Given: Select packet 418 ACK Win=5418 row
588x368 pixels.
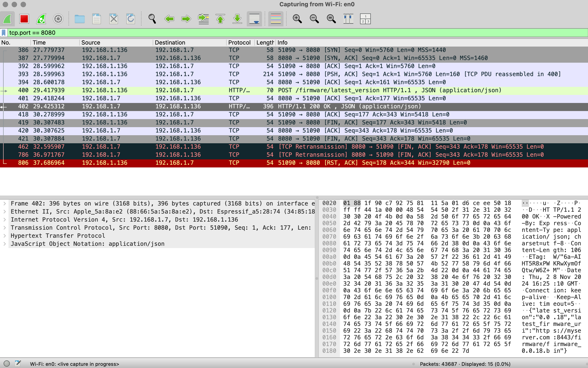Looking at the screenshot, I should (294, 114).
